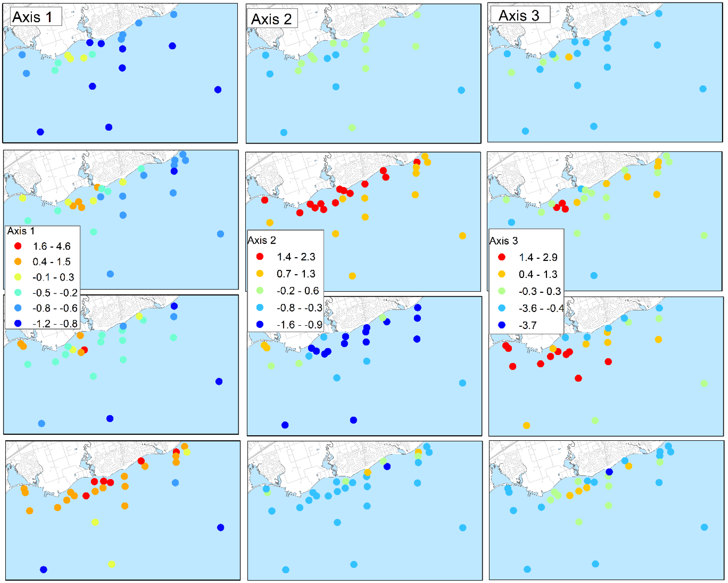Select red swatch for 1.6 - 4.6 range
Viewport: 728px width, 583px height.
click(18, 246)
